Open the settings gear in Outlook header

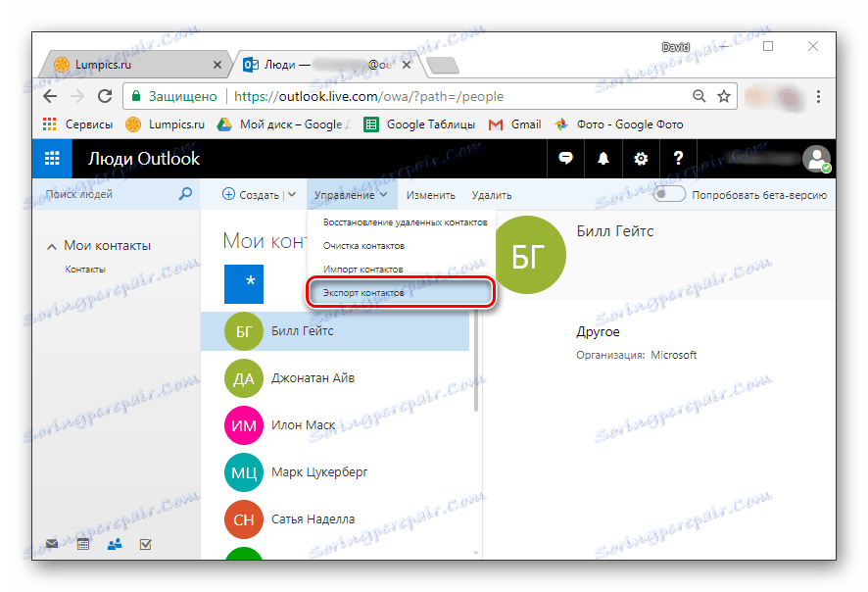pyautogui.click(x=641, y=159)
